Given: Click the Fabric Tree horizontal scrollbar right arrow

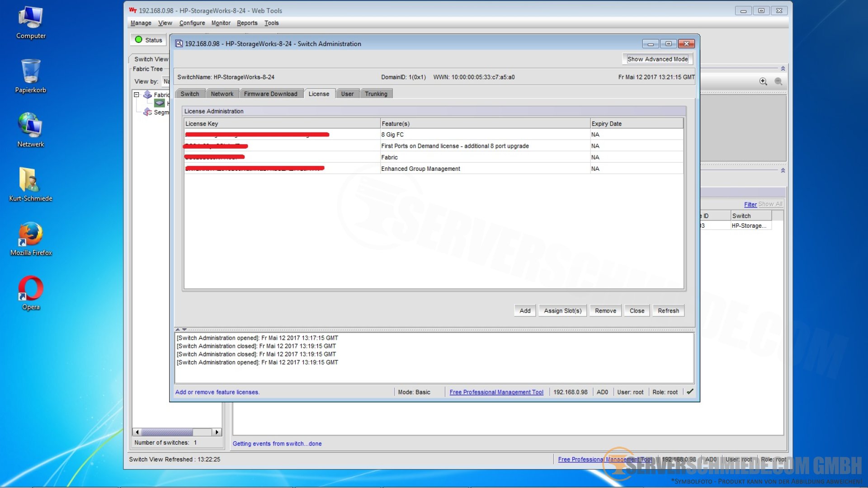Looking at the screenshot, I should point(217,432).
